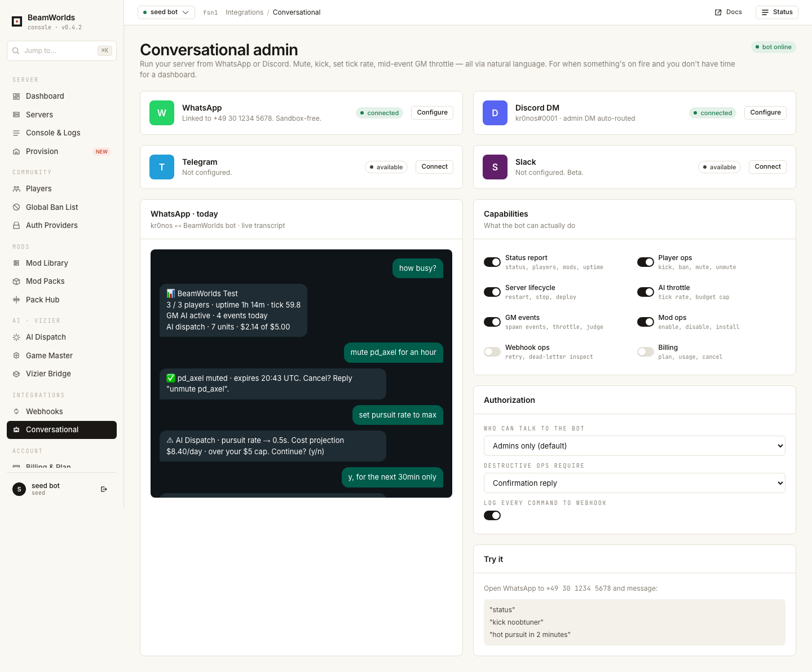This screenshot has width=812, height=672.
Task: Click the Discord connected status badge
Action: pyautogui.click(x=713, y=113)
